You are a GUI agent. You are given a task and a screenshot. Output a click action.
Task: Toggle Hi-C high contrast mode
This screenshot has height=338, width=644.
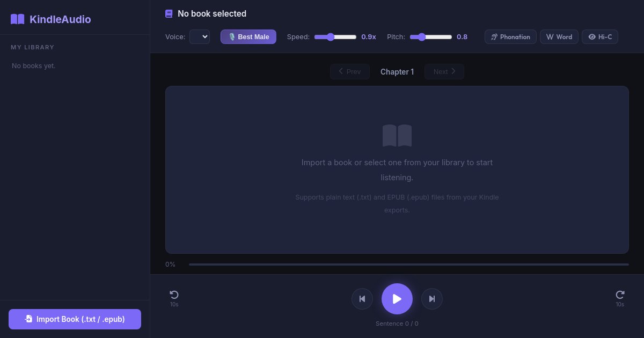(600, 36)
